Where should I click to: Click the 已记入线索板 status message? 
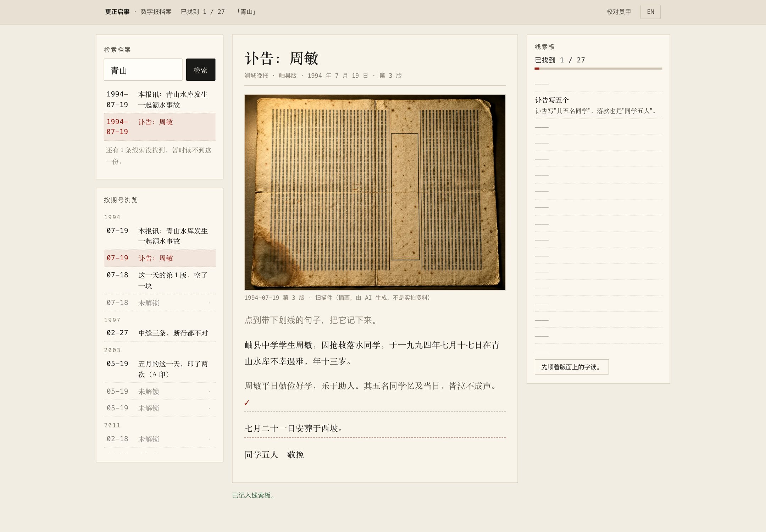click(x=253, y=495)
